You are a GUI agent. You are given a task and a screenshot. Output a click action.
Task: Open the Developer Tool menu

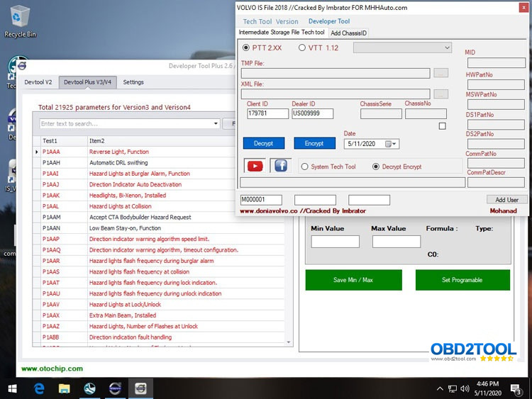tap(329, 21)
